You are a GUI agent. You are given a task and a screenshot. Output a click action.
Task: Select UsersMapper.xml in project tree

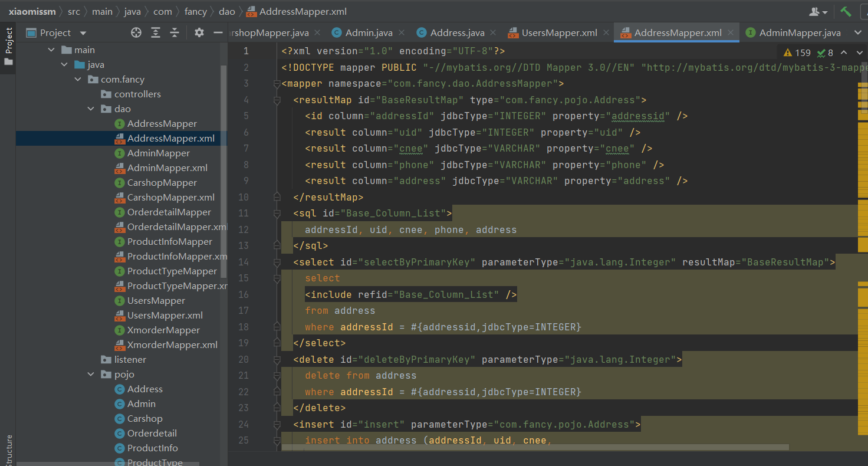[x=165, y=316]
